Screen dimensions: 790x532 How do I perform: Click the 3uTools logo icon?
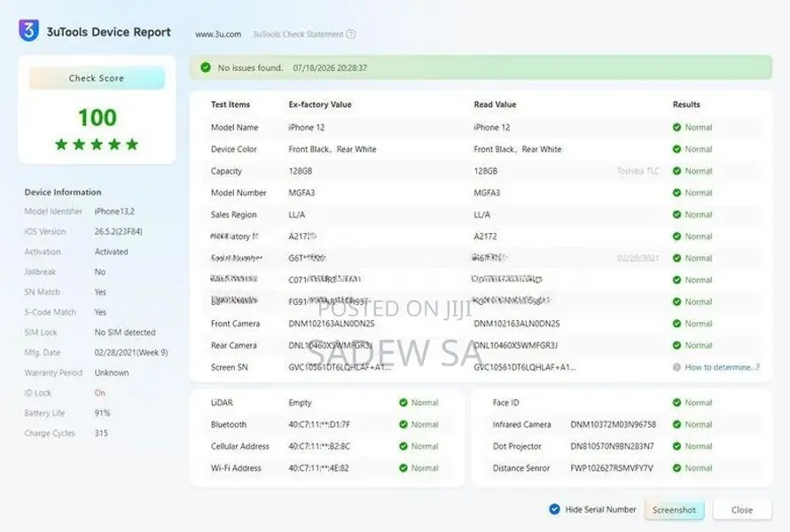pyautogui.click(x=28, y=30)
